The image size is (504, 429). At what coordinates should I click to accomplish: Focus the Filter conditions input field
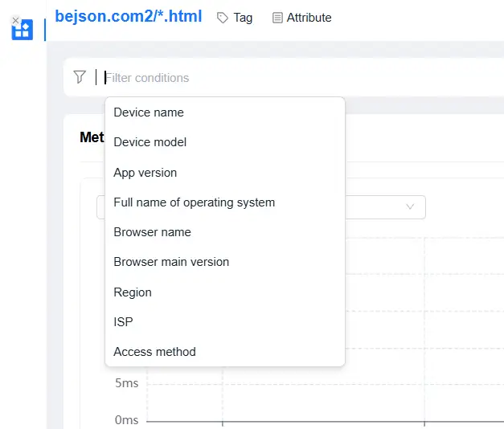[241, 78]
